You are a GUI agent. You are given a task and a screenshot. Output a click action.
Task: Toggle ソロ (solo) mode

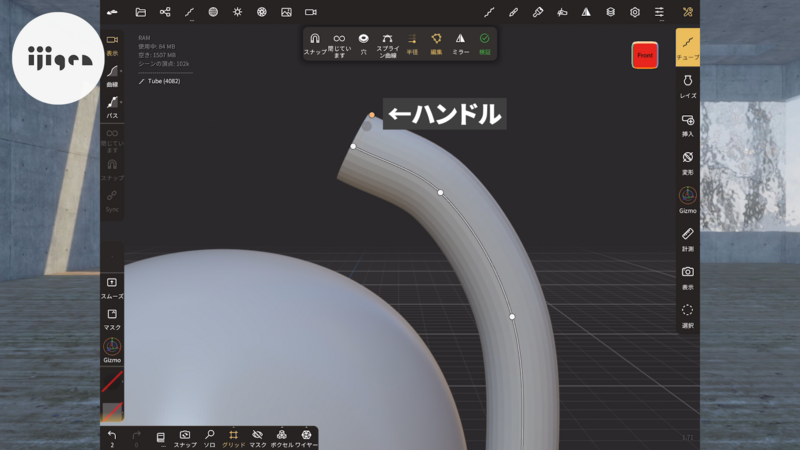pos(209,438)
